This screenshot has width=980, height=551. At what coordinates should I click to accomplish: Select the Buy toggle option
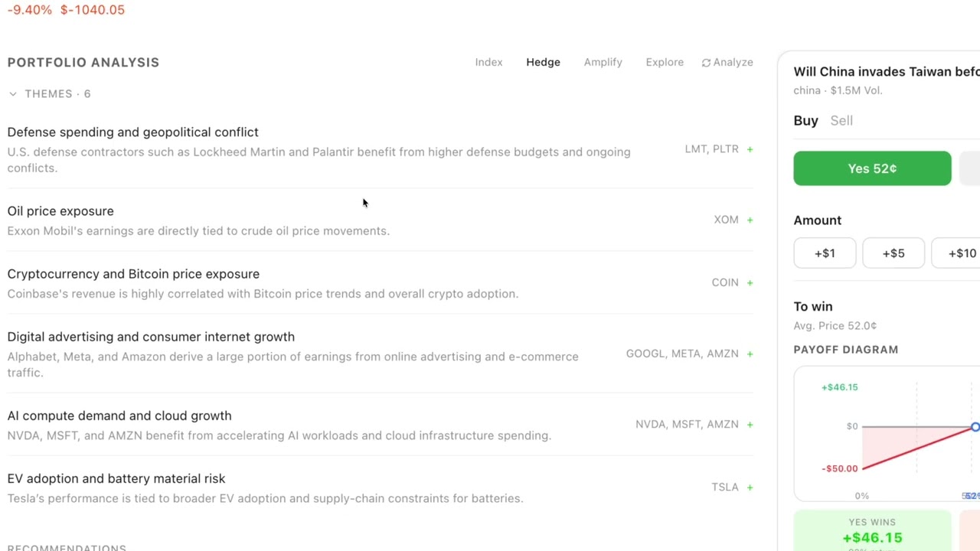pyautogui.click(x=805, y=120)
